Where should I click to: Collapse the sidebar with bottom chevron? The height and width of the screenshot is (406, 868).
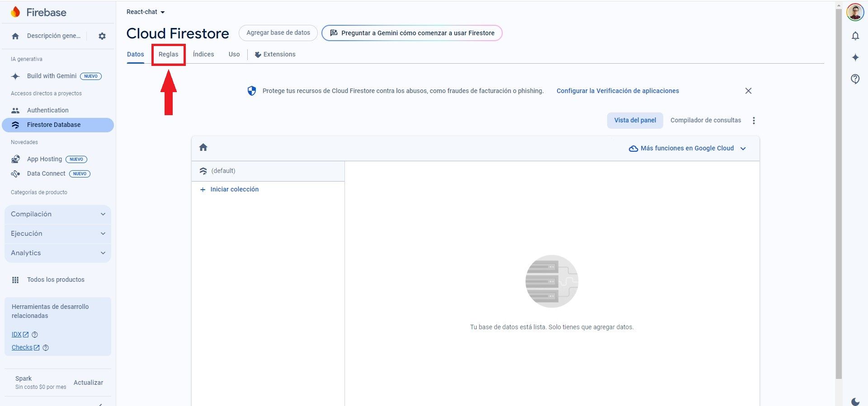coord(100,404)
